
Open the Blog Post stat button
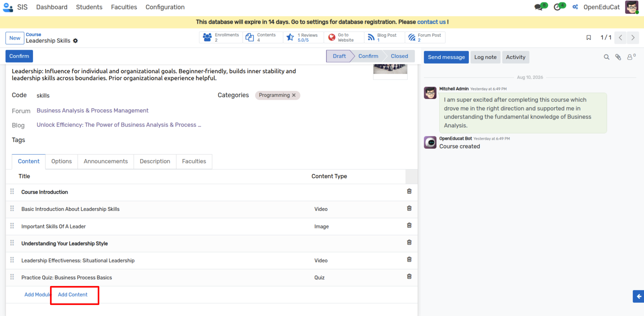point(384,37)
